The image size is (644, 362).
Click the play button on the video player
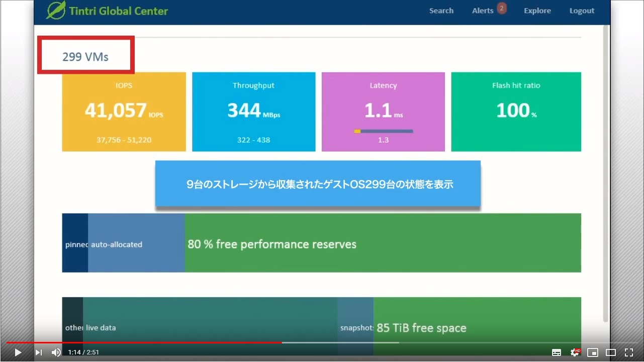pos(17,352)
